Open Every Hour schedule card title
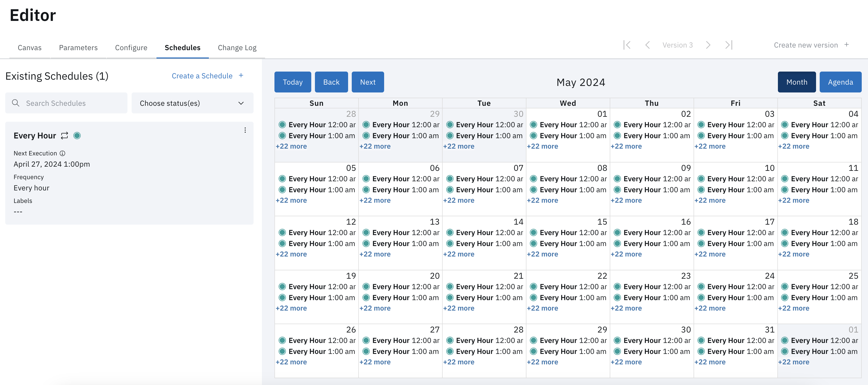 click(35, 136)
